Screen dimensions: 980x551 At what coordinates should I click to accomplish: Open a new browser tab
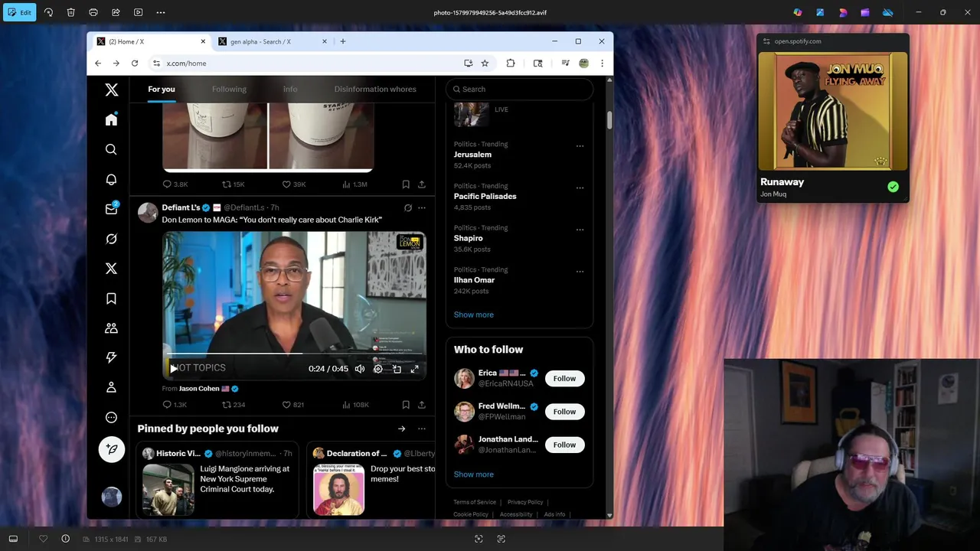coord(342,41)
